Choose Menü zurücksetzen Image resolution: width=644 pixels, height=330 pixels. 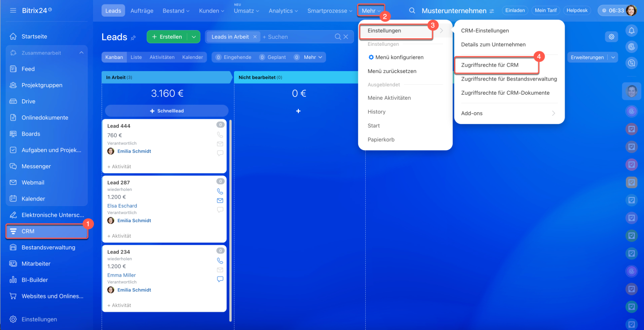tap(392, 72)
